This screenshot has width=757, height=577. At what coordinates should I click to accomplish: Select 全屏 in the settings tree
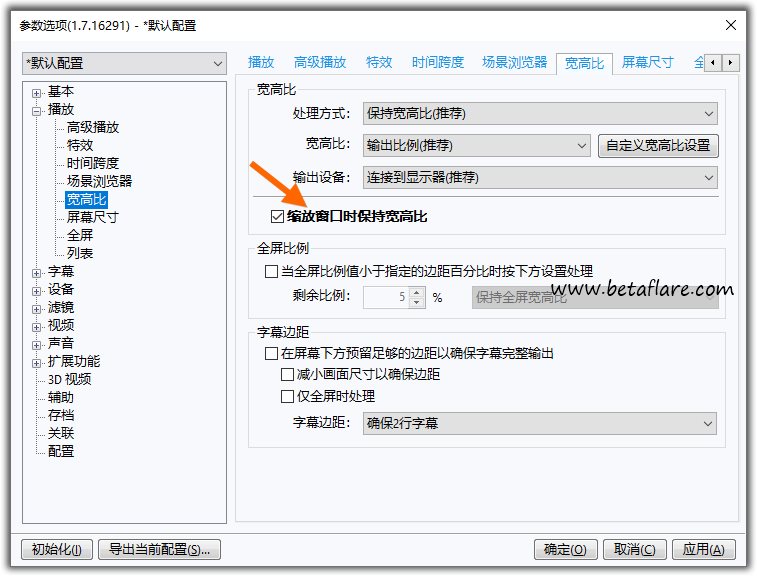80,236
